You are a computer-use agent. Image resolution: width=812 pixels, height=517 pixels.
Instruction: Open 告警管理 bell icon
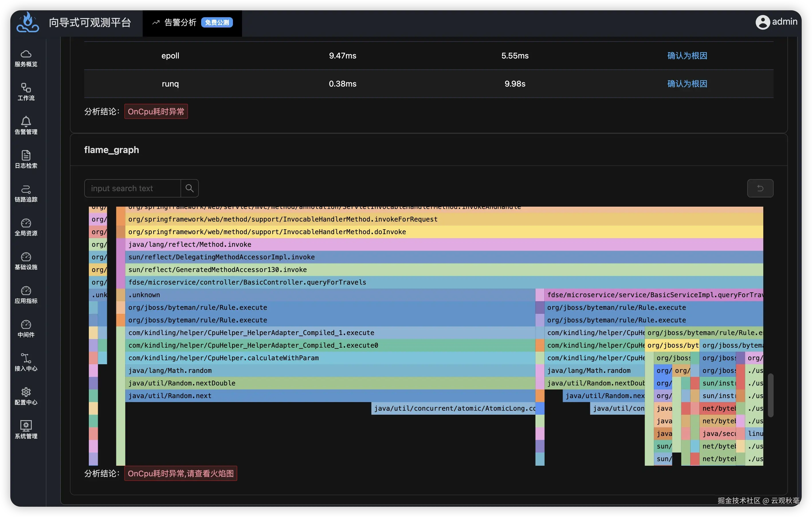click(26, 122)
